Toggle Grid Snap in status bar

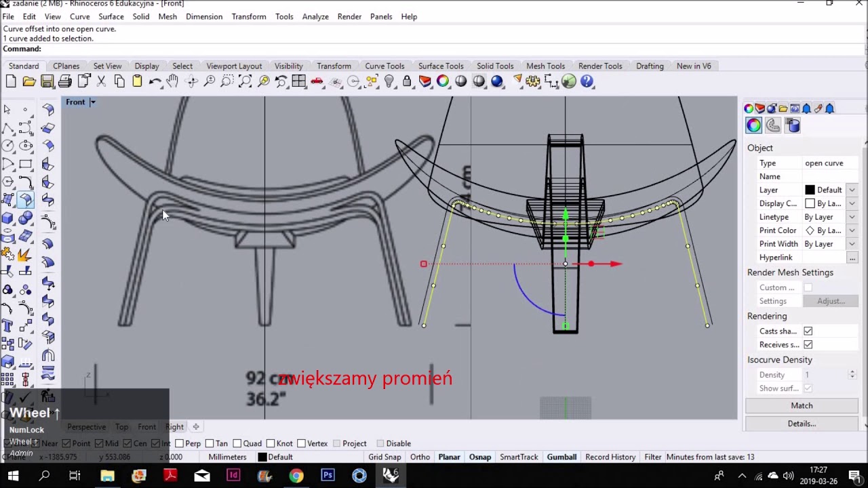point(384,457)
